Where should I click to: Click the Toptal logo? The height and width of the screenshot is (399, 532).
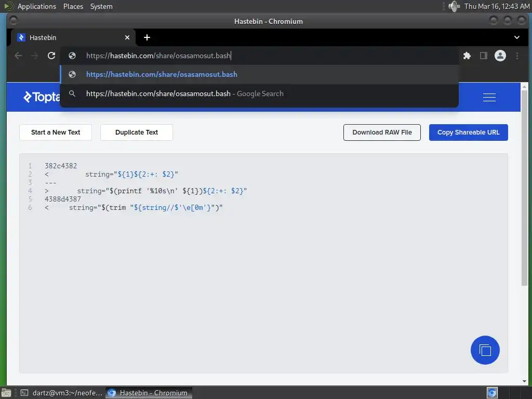point(42,97)
